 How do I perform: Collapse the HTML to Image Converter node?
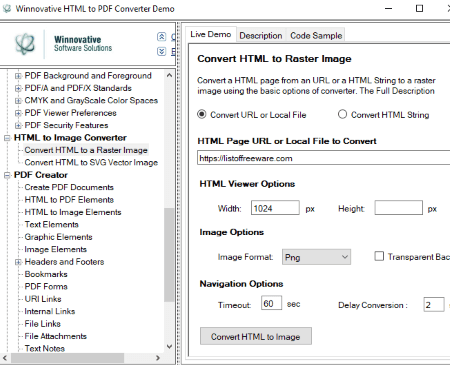(7, 138)
